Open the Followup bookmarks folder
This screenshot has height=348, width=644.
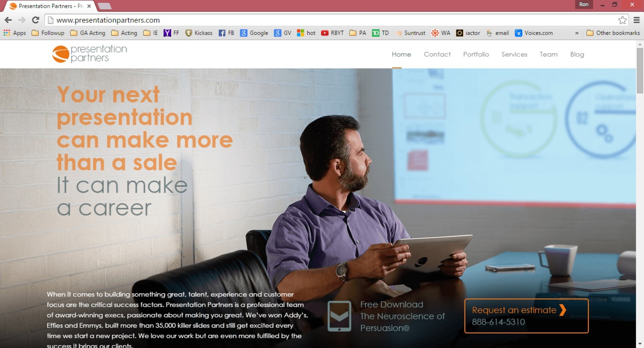point(48,33)
